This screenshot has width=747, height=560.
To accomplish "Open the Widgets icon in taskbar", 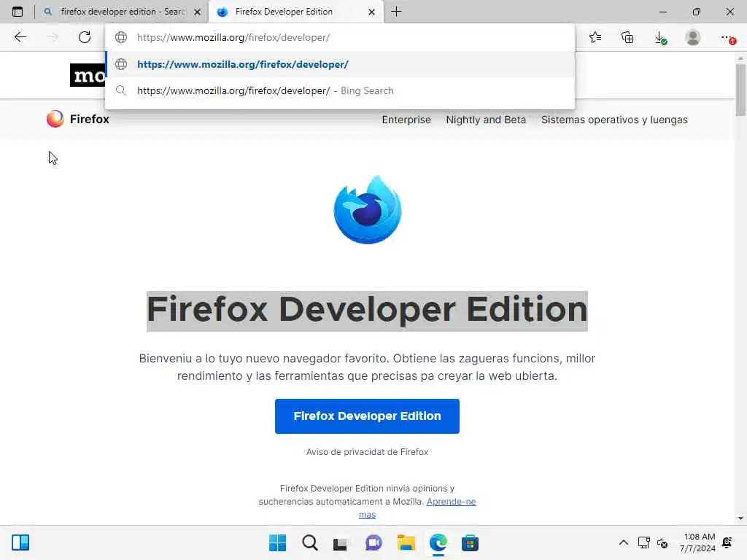I will [x=20, y=542].
